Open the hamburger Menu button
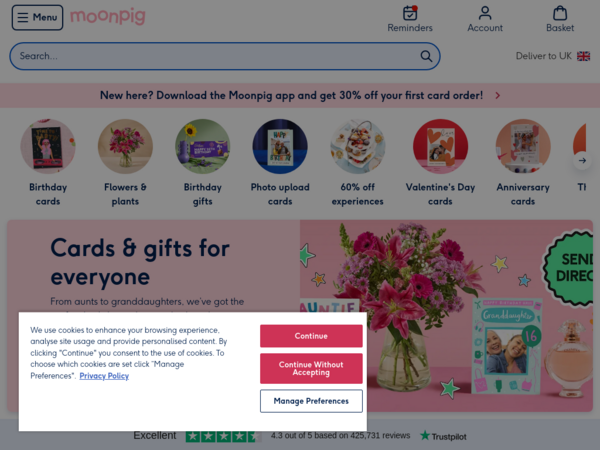 tap(38, 18)
